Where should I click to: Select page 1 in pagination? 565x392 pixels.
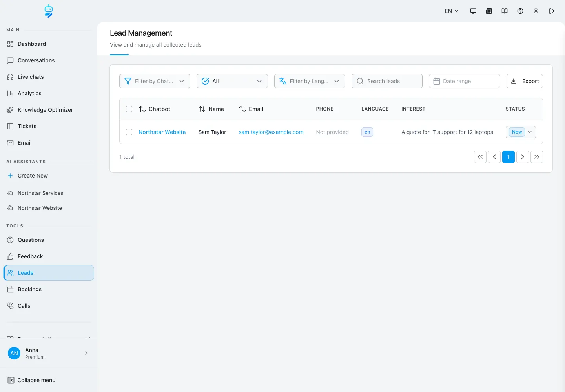[x=508, y=157]
